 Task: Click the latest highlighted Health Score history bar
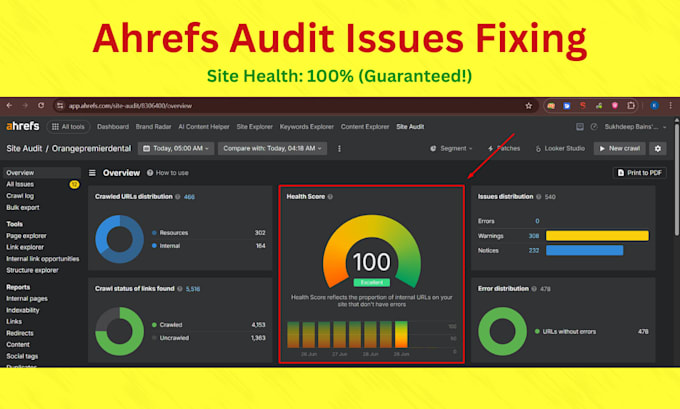(401, 334)
